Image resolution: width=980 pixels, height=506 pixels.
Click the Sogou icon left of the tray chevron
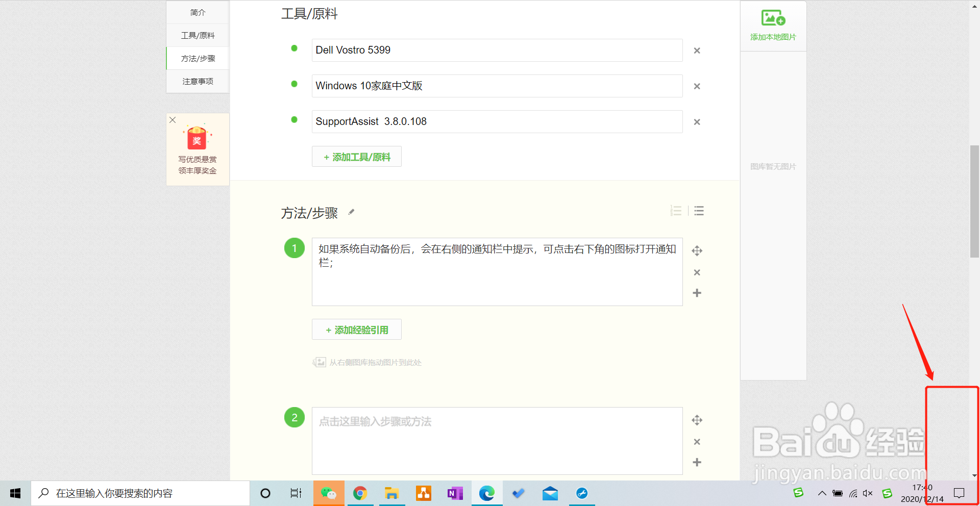pos(798,493)
